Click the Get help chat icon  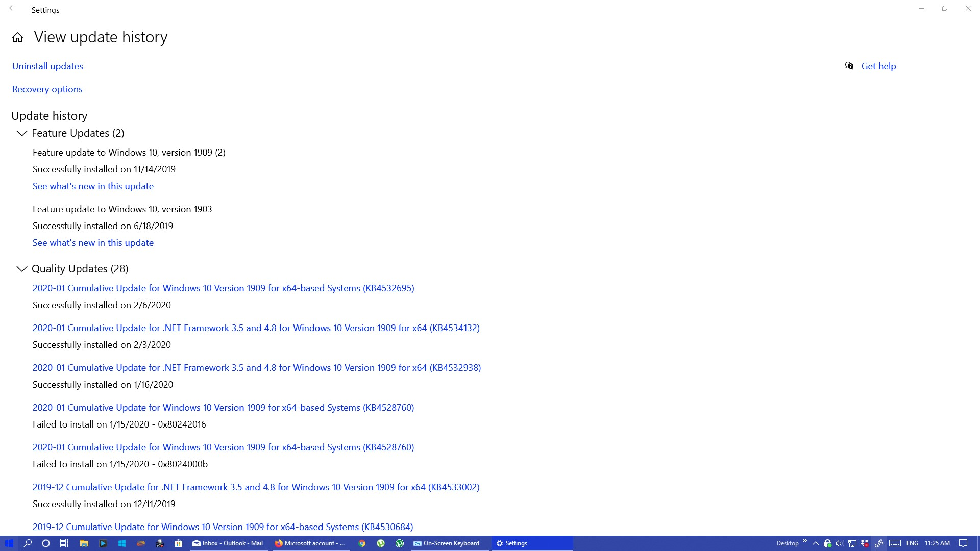click(849, 66)
